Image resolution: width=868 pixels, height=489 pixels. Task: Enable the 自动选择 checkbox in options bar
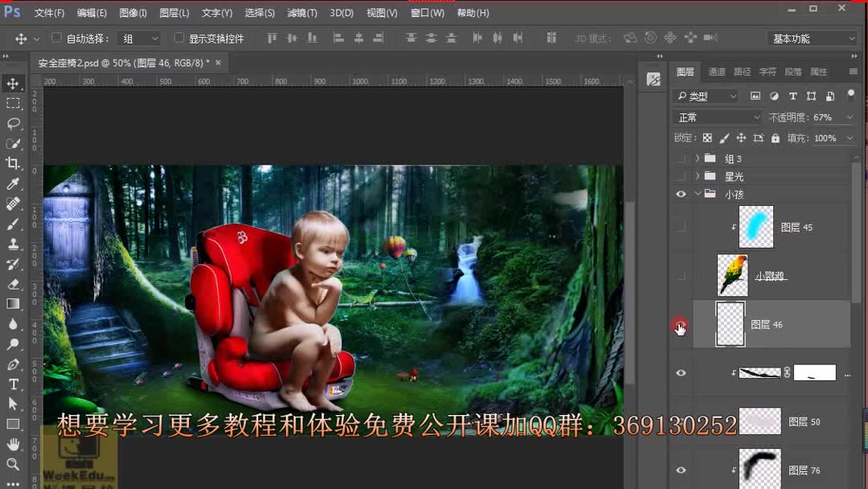(x=55, y=38)
